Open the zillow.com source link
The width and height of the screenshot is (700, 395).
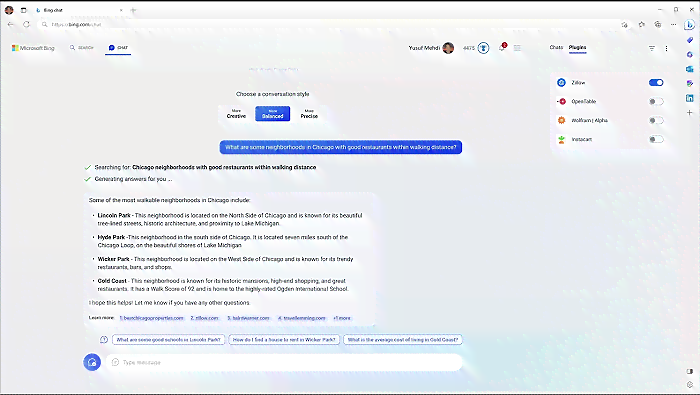[204, 318]
